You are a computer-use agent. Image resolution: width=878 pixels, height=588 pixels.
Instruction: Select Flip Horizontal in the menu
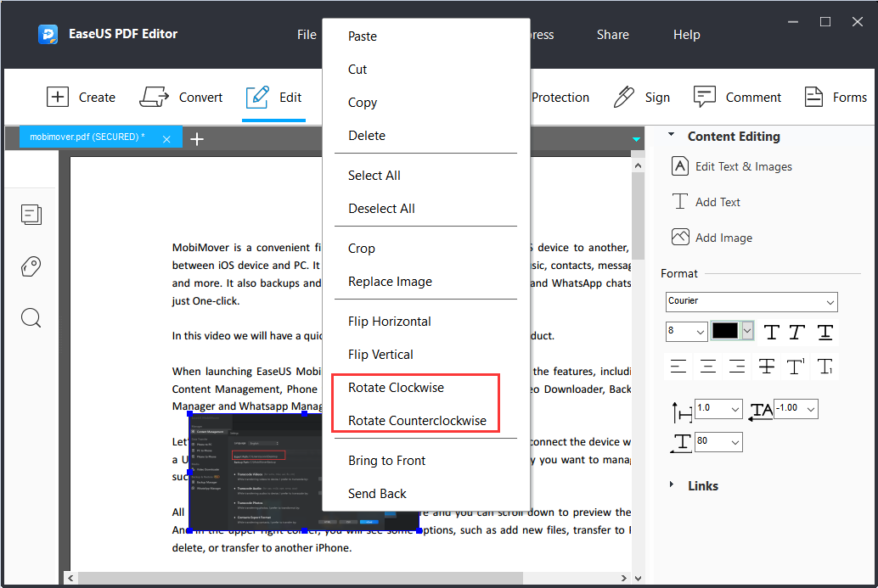(x=389, y=321)
